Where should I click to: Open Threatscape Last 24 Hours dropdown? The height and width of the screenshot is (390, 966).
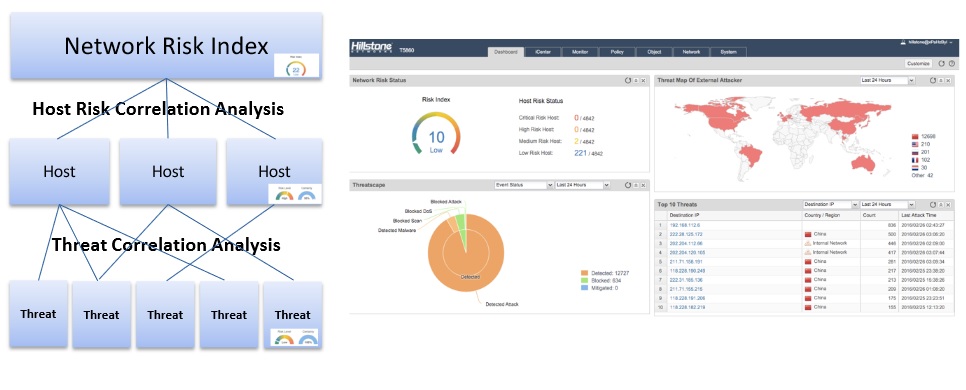click(582, 185)
